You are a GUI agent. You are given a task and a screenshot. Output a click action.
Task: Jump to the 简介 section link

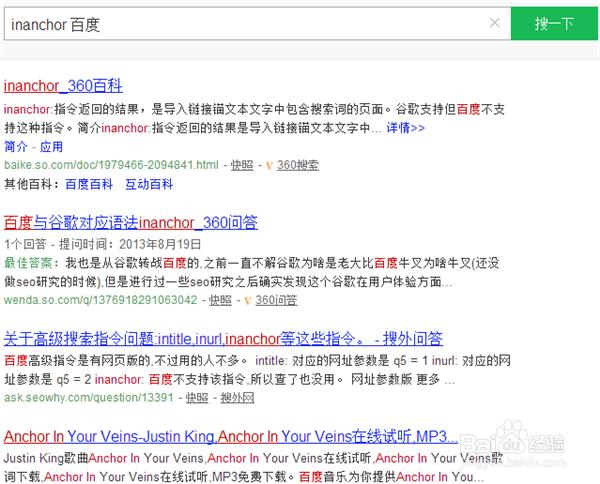(x=16, y=147)
